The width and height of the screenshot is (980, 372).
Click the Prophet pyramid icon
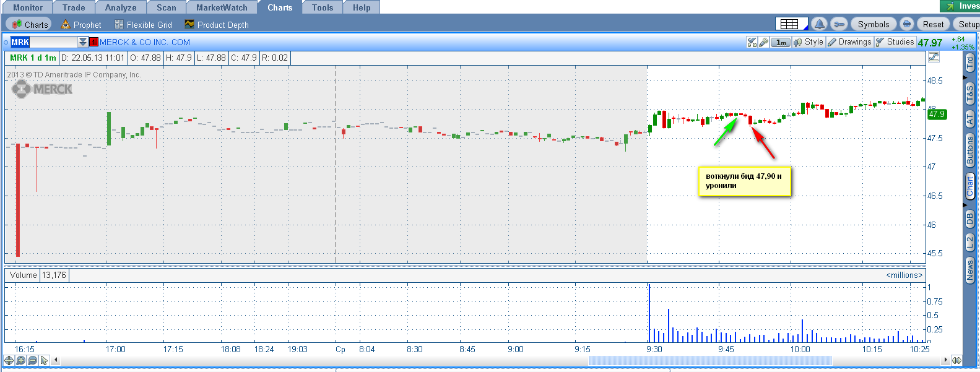66,24
